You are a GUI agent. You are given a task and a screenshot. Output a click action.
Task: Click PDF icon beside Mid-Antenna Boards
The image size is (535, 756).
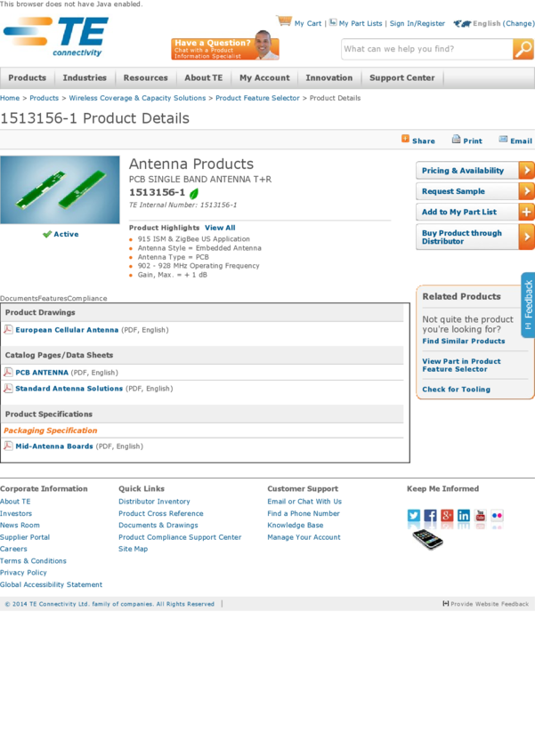[x=8, y=446]
